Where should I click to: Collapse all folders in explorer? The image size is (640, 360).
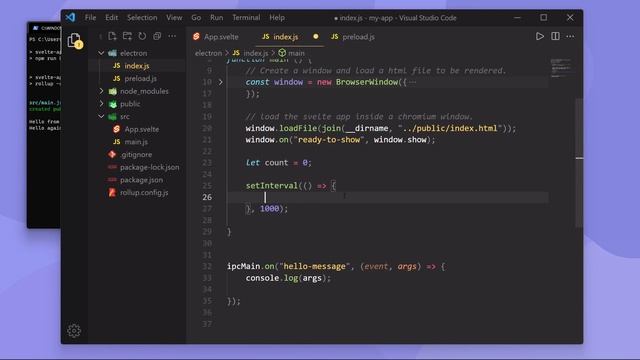pos(157,36)
